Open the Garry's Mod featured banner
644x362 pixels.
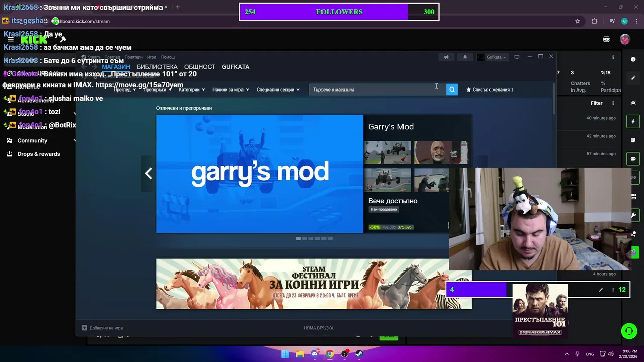point(260,173)
